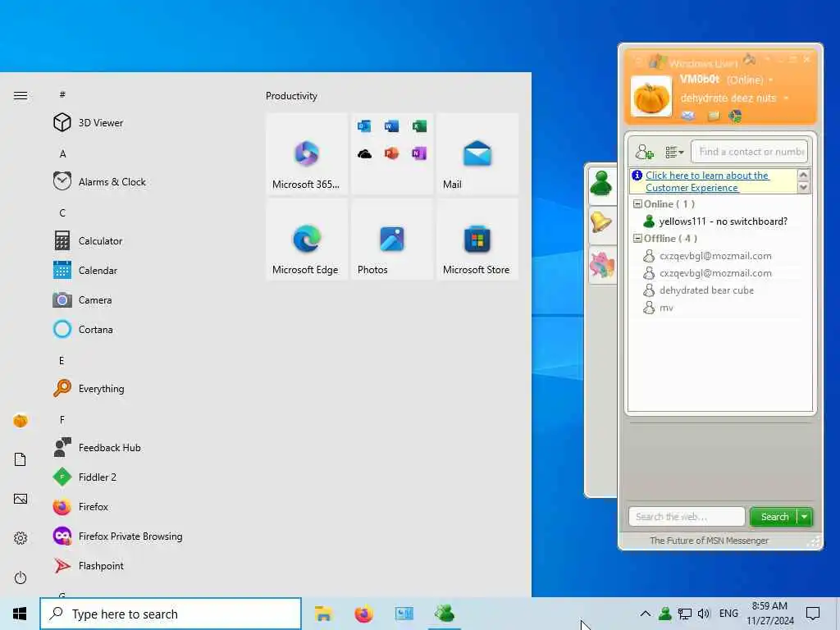Open the Customer Experience link
The height and width of the screenshot is (630, 840).
(x=706, y=181)
